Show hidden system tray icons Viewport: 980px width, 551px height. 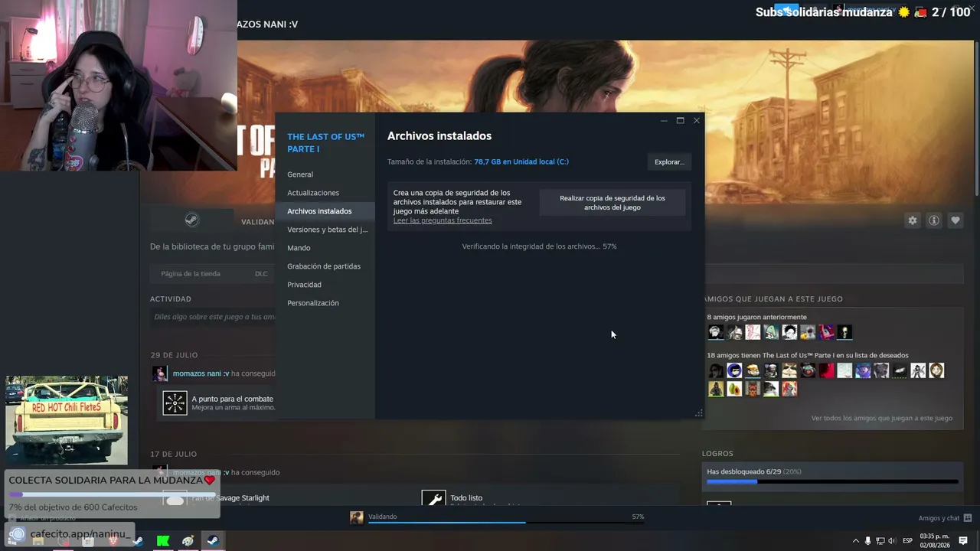click(856, 541)
